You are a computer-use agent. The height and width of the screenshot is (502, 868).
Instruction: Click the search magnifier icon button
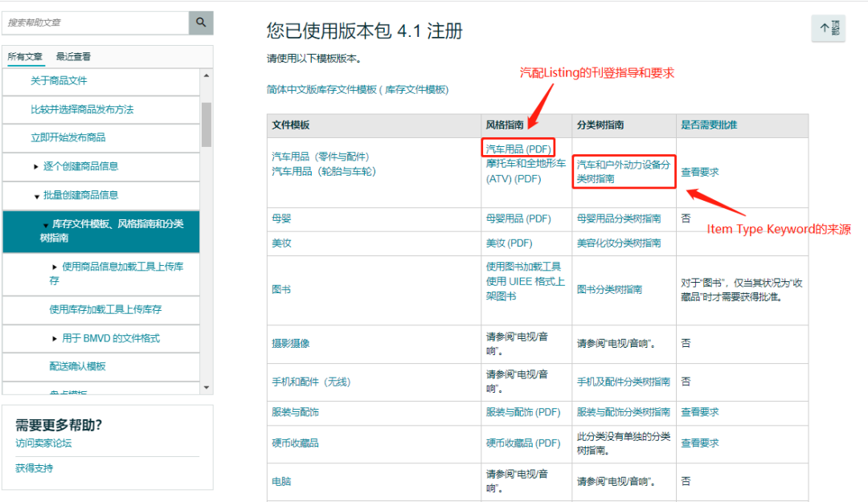201,22
